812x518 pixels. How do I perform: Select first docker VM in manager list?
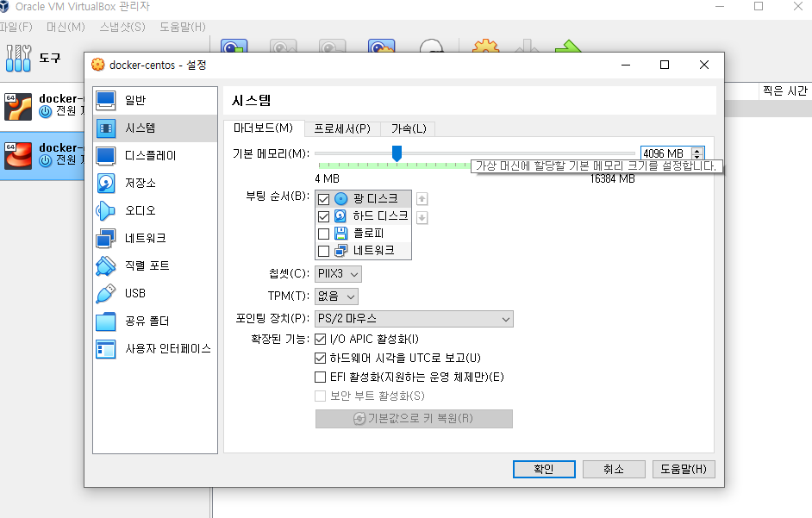(x=42, y=105)
